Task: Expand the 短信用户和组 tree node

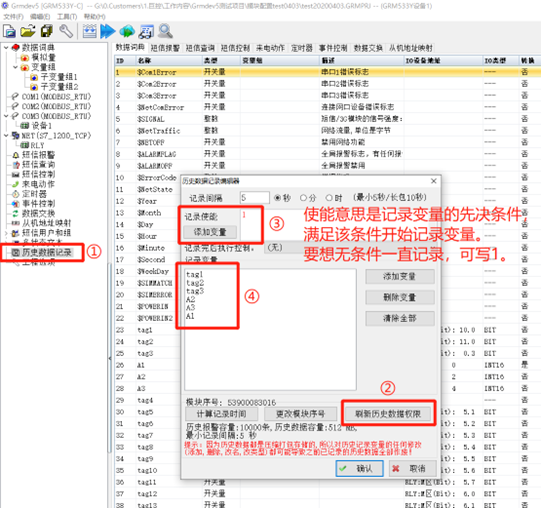Action: pyautogui.click(x=6, y=233)
